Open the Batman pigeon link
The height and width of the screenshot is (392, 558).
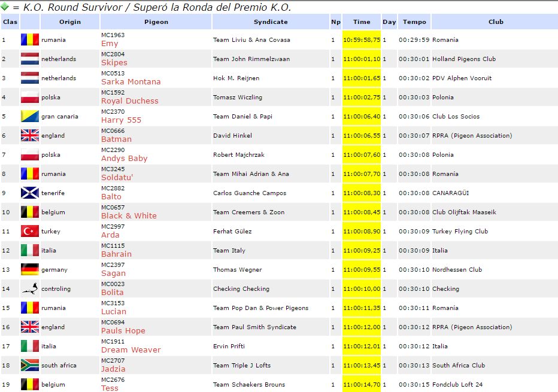[x=116, y=139]
